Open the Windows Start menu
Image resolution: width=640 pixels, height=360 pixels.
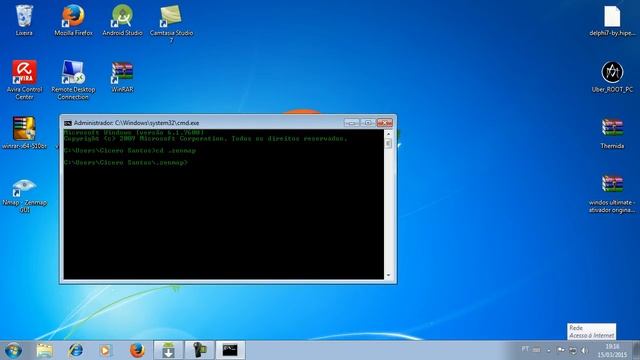tap(13, 350)
